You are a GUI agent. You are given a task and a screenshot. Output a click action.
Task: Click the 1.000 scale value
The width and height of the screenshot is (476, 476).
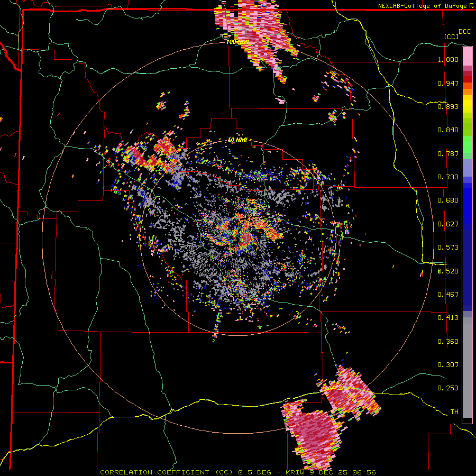pos(448,59)
